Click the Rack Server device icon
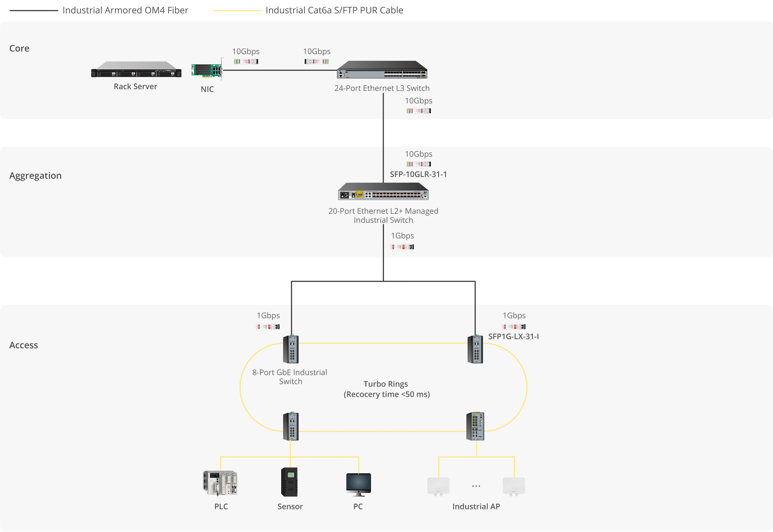Image resolution: width=773 pixels, height=532 pixels. [x=136, y=70]
